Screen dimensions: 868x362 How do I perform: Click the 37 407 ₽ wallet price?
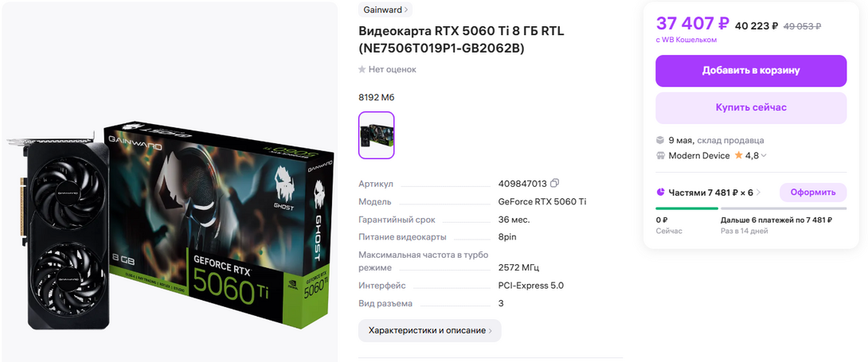tap(693, 24)
